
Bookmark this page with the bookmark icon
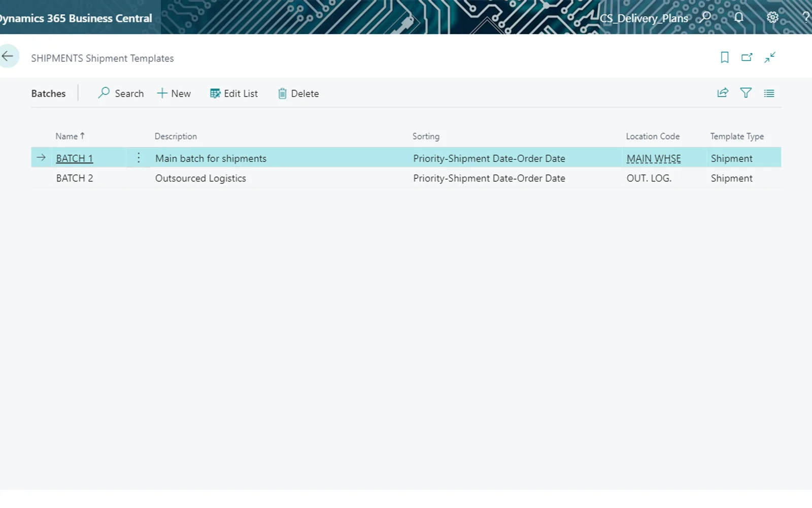pos(725,57)
